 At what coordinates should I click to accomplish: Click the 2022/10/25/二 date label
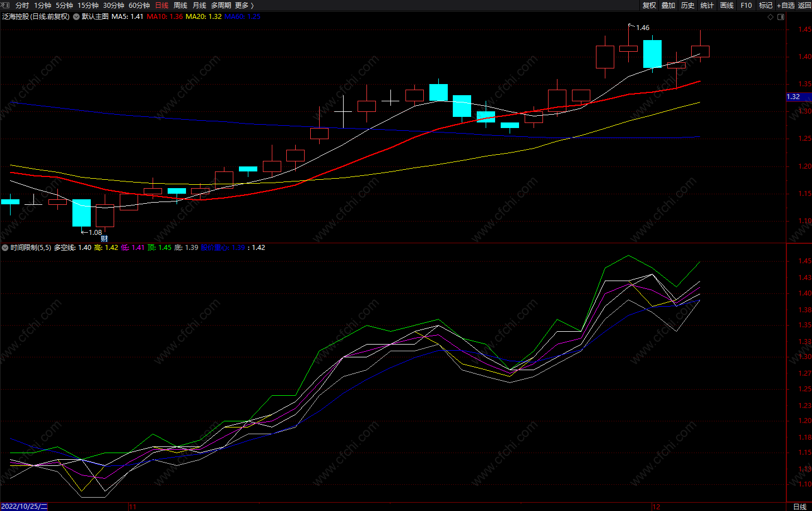25,507
